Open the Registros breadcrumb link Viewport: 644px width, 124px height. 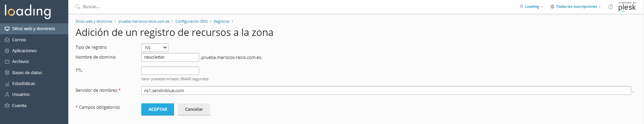tap(221, 21)
